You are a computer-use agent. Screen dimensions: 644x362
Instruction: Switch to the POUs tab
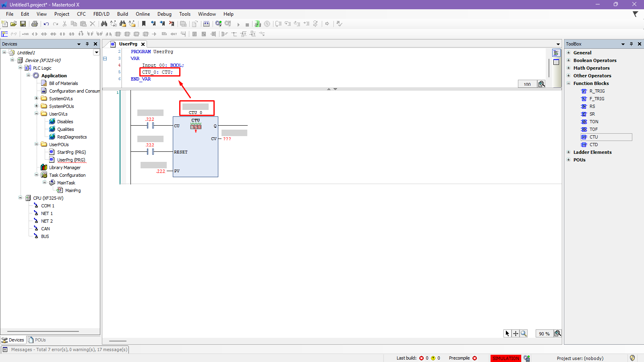pyautogui.click(x=37, y=340)
